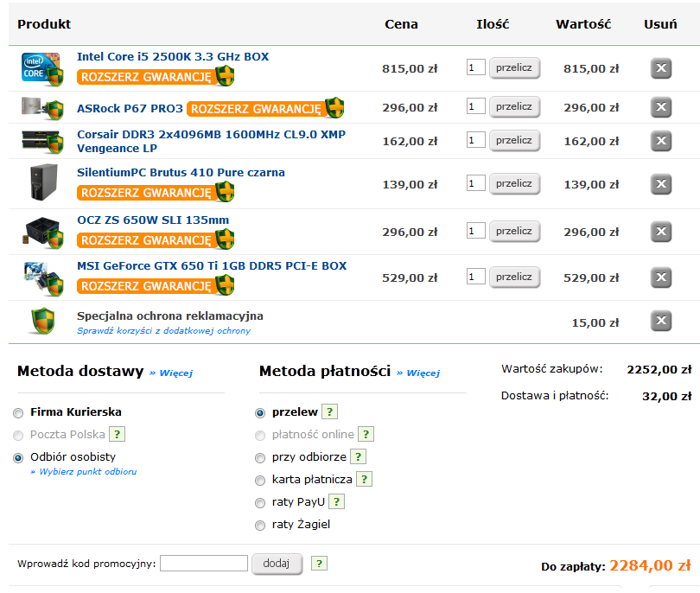The width and height of the screenshot is (700, 593).
Task: Recalculate quantity for ASRock P67 PRO3
Action: [x=514, y=106]
